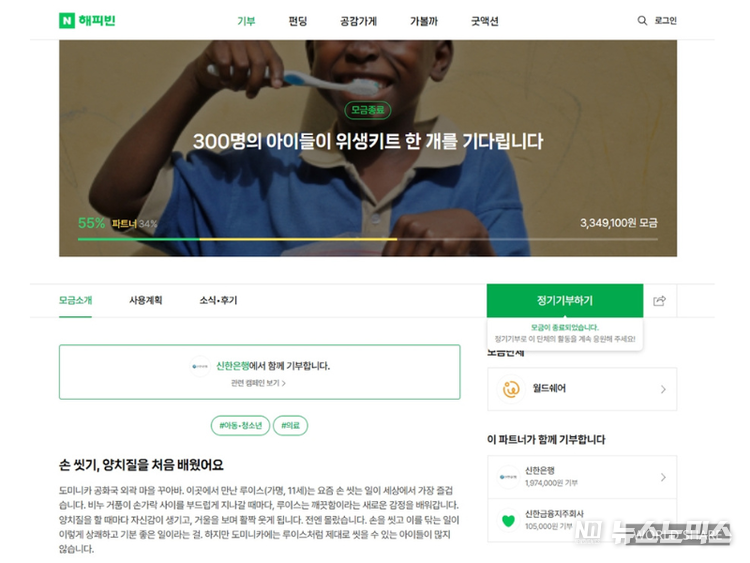This screenshot has height=563, width=750.
Task: Click the 로그인 link
Action: pyautogui.click(x=665, y=21)
